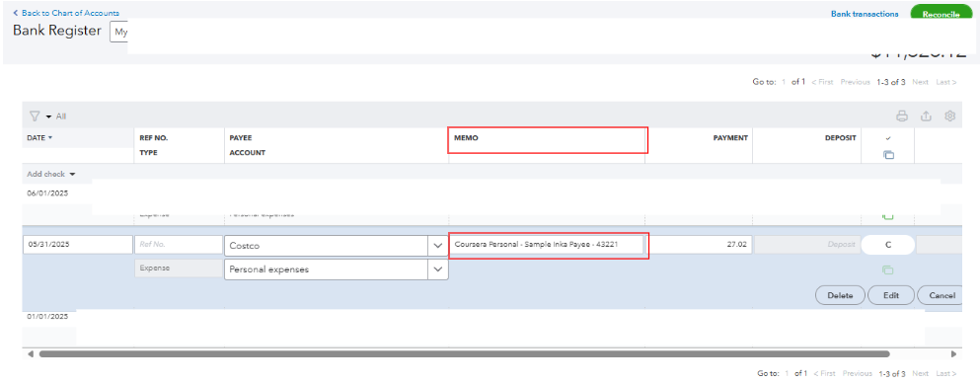Screen dimensions: 980x383
Task: Edit the 05/31/2025 date field
Action: click(x=78, y=245)
